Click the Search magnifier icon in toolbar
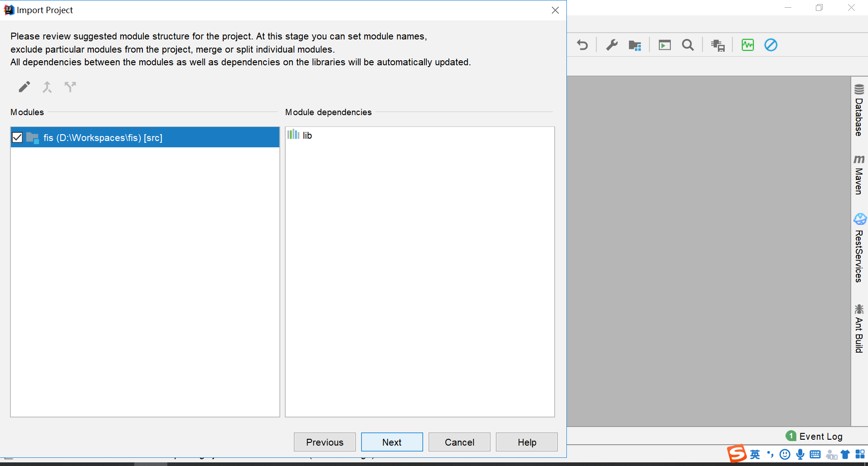The image size is (868, 466). point(688,45)
